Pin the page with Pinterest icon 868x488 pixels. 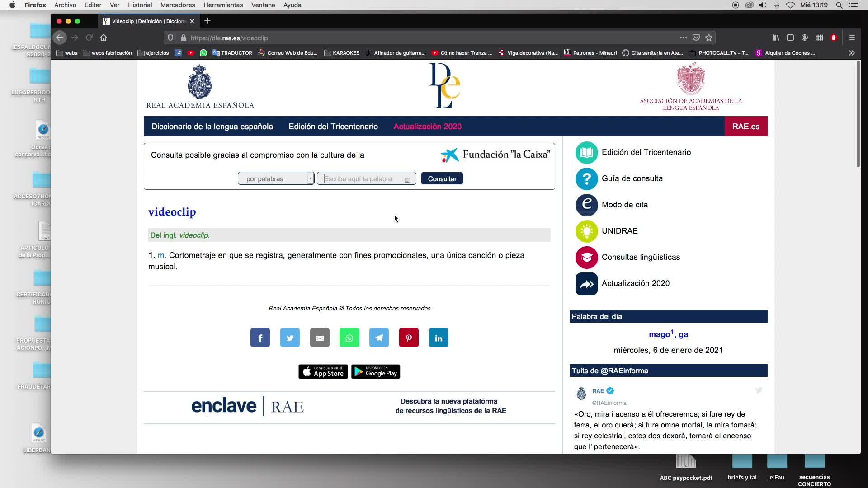point(409,338)
